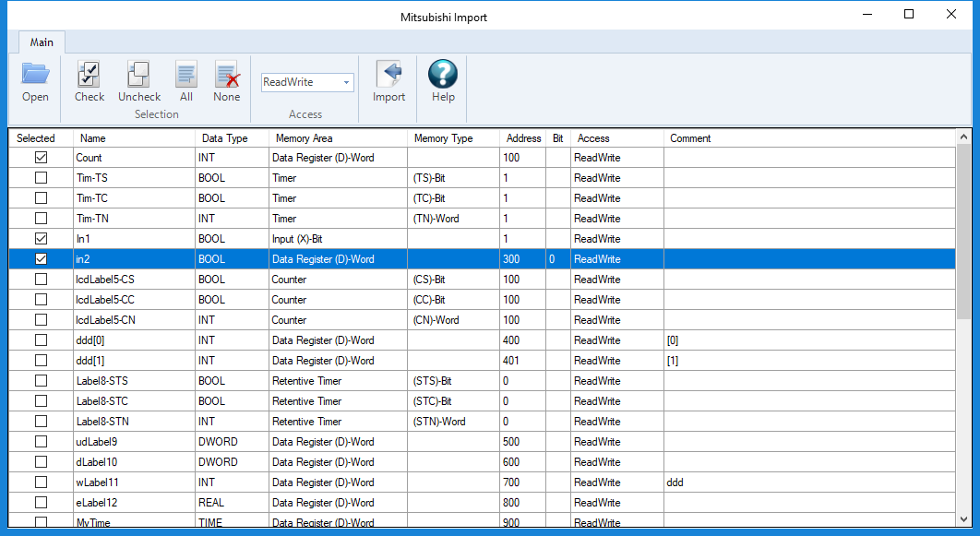Check the lcdLabel5-CN row checkbox
The image size is (980, 536).
coord(41,320)
